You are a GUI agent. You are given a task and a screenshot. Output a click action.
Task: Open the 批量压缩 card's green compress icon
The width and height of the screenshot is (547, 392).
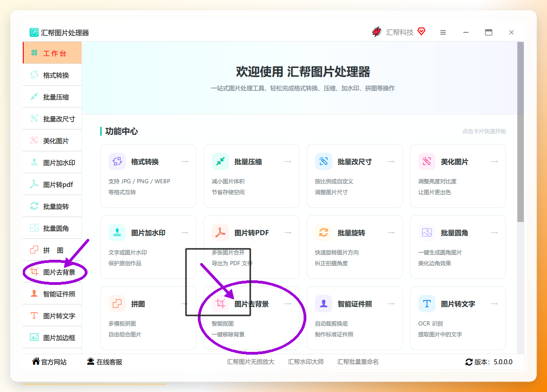(221, 161)
